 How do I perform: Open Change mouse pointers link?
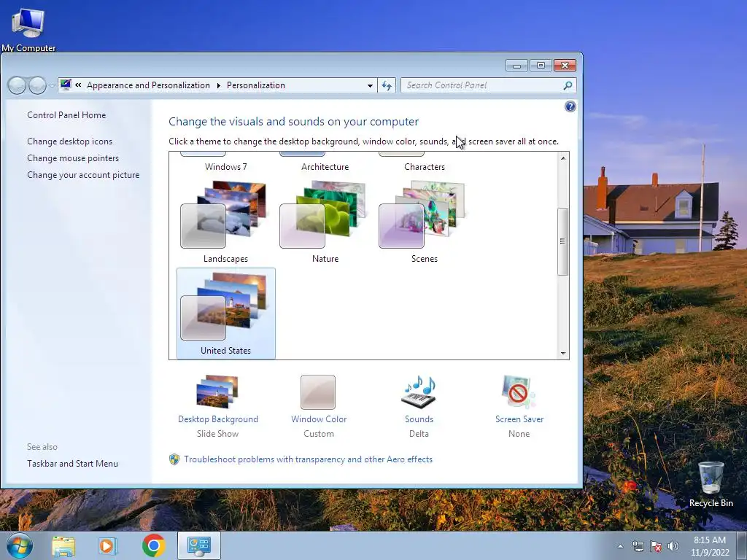(x=73, y=158)
